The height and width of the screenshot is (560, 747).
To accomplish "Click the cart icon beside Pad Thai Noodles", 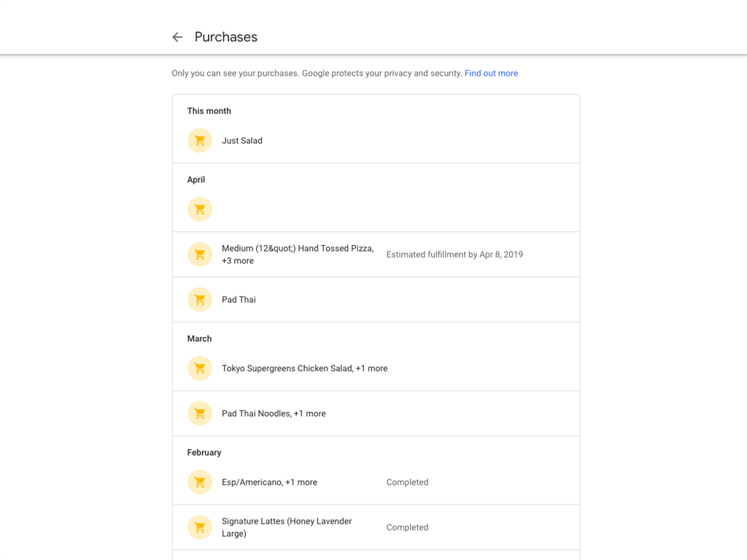I will pyautogui.click(x=200, y=413).
